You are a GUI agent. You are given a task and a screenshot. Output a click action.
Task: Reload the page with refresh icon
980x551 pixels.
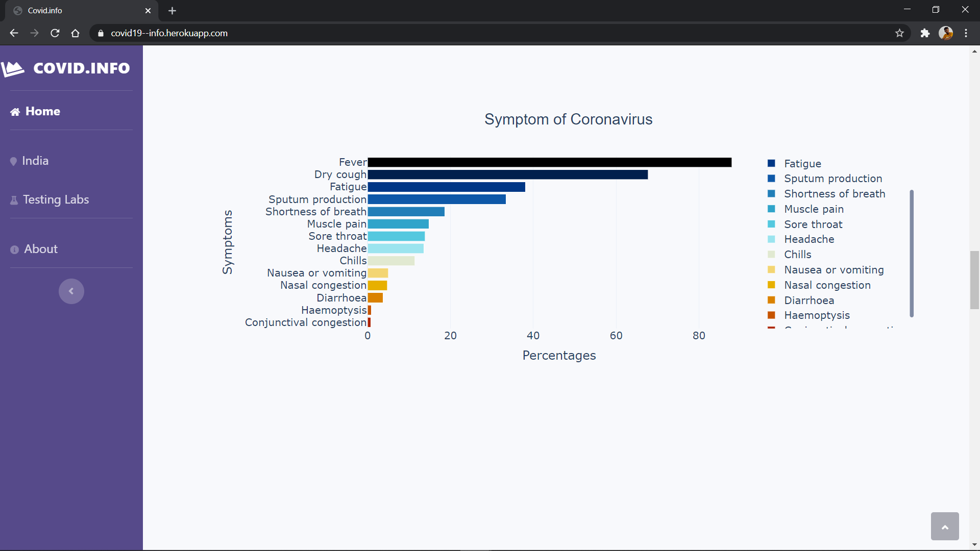[55, 33]
